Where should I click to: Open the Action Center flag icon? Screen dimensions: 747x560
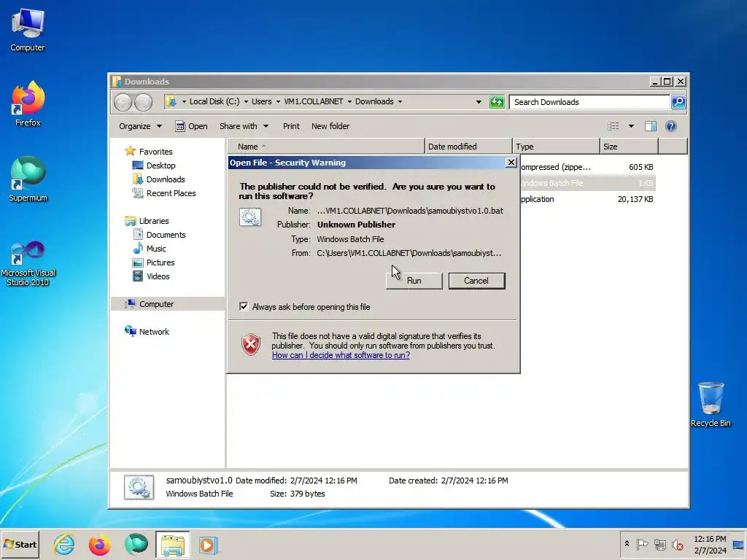[642, 544]
